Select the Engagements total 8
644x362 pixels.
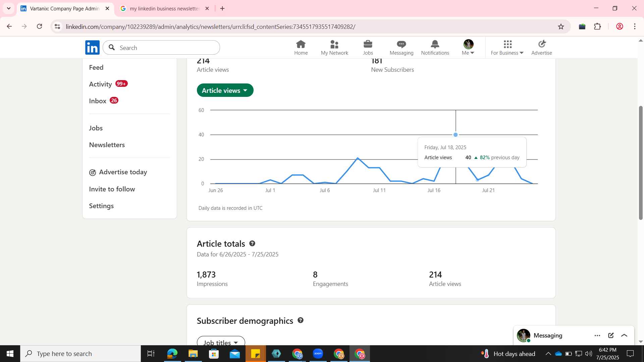[x=315, y=275]
